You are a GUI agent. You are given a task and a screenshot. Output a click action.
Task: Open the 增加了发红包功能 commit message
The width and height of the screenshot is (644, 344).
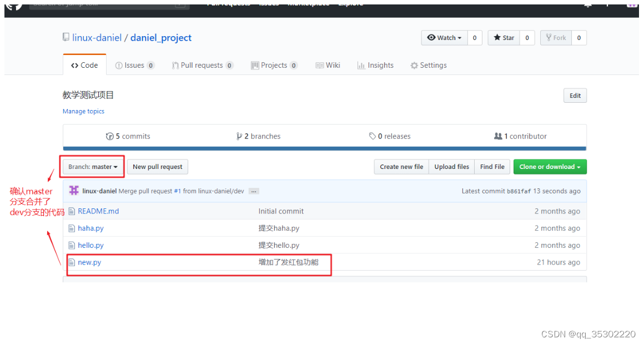tap(288, 262)
